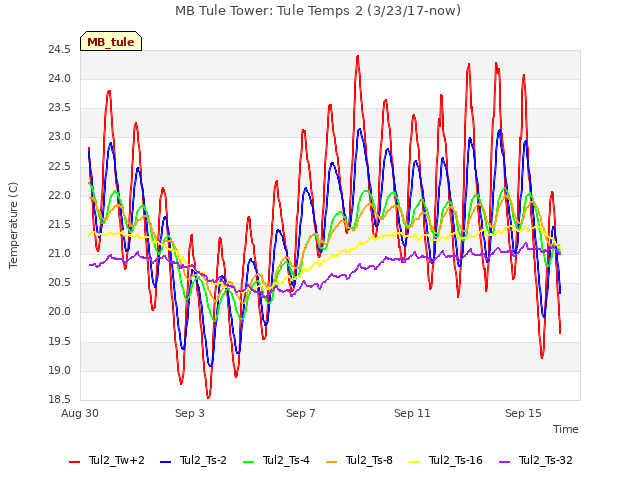Click the 23.5 y-axis tick label
The height and width of the screenshot is (480, 640).
coord(60,108)
